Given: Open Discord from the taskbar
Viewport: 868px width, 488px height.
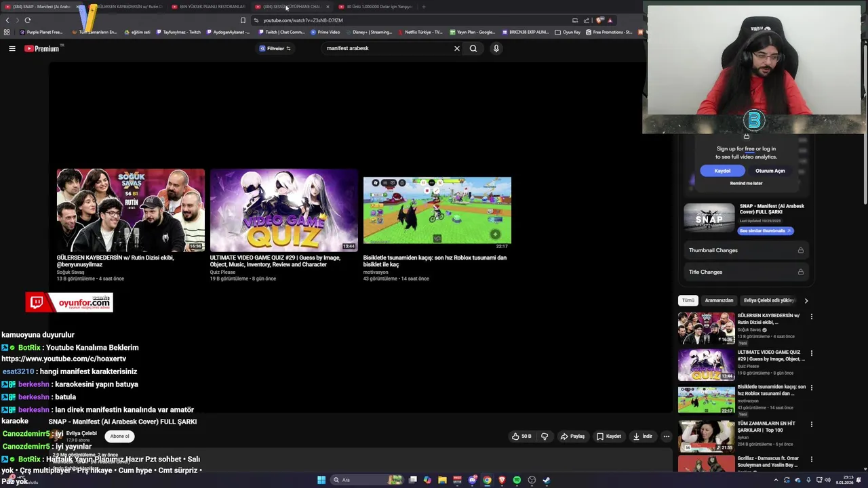Looking at the screenshot, I should (x=472, y=480).
